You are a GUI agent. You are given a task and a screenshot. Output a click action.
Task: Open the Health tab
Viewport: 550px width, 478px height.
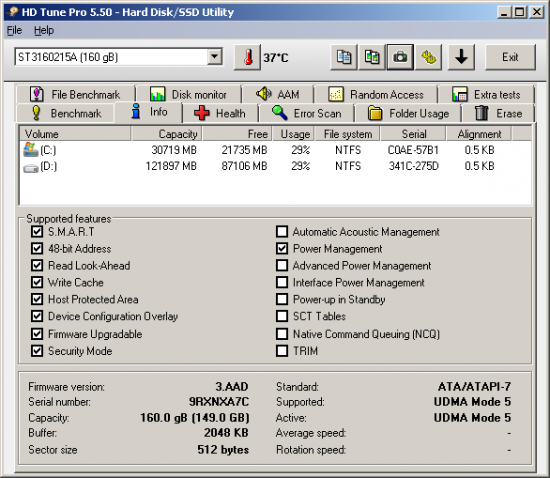point(220,113)
